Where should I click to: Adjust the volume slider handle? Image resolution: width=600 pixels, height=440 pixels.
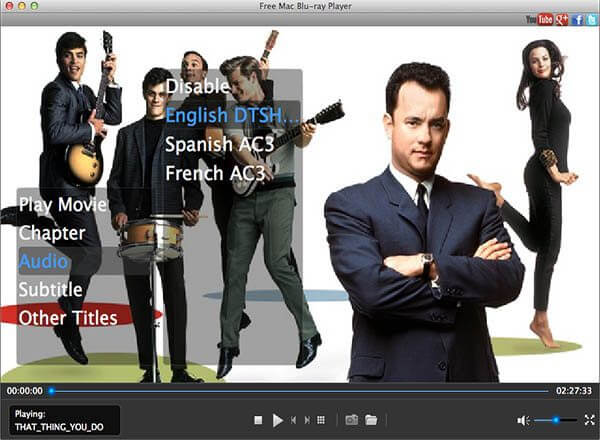click(x=556, y=420)
